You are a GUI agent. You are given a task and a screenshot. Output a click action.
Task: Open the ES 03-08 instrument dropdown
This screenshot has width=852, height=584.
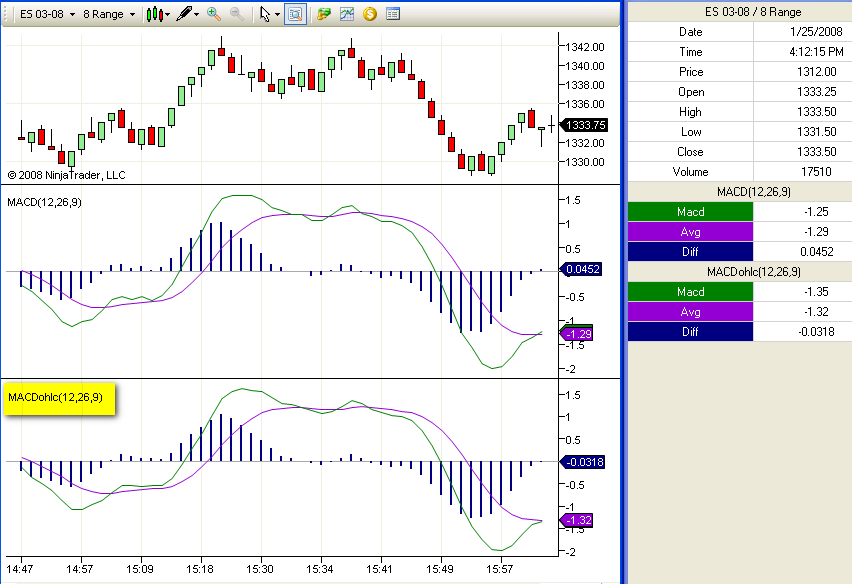[47, 14]
